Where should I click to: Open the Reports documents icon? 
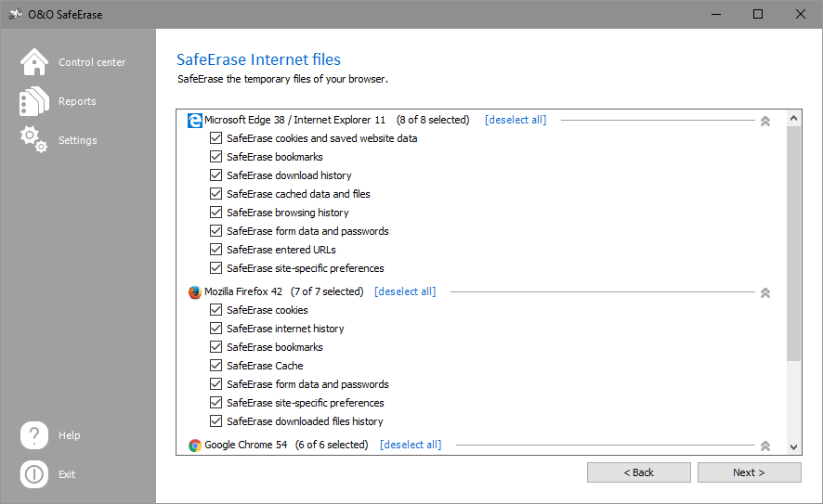pos(34,101)
